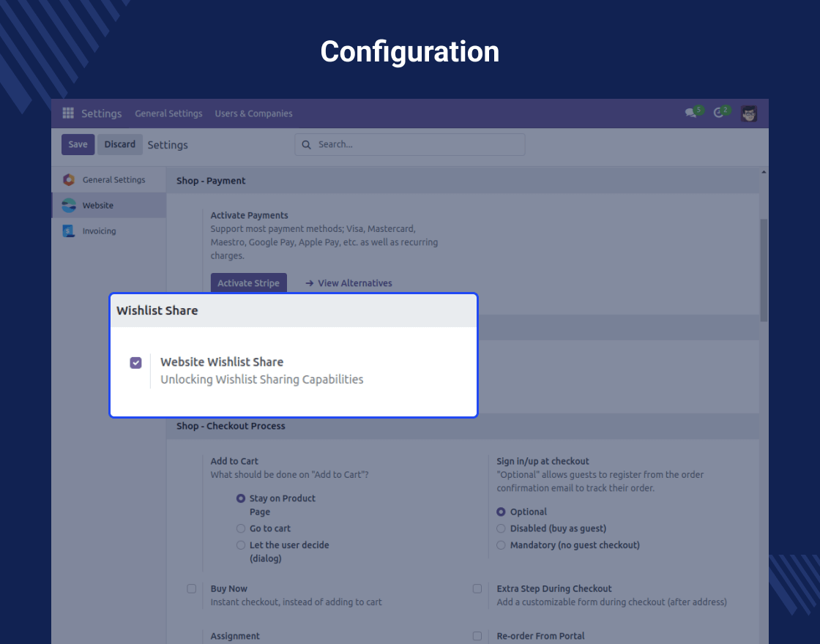Open the Users & Companies menu
820x644 pixels.
pyautogui.click(x=253, y=113)
